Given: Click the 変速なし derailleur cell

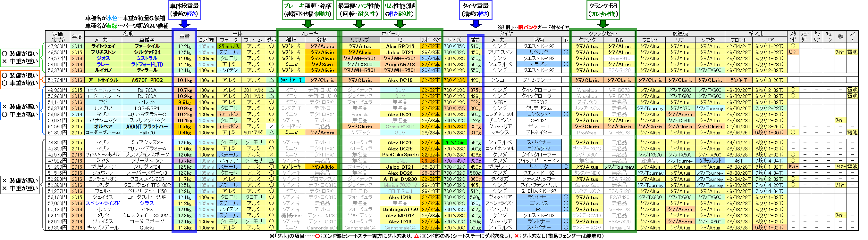Looking at the screenshot, I should click(x=650, y=161).
